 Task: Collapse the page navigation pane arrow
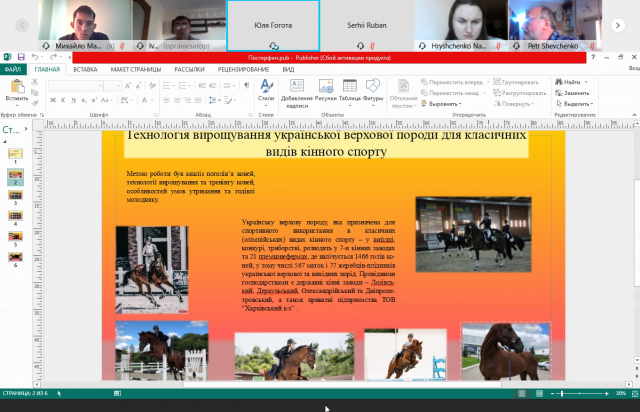pyautogui.click(x=28, y=129)
